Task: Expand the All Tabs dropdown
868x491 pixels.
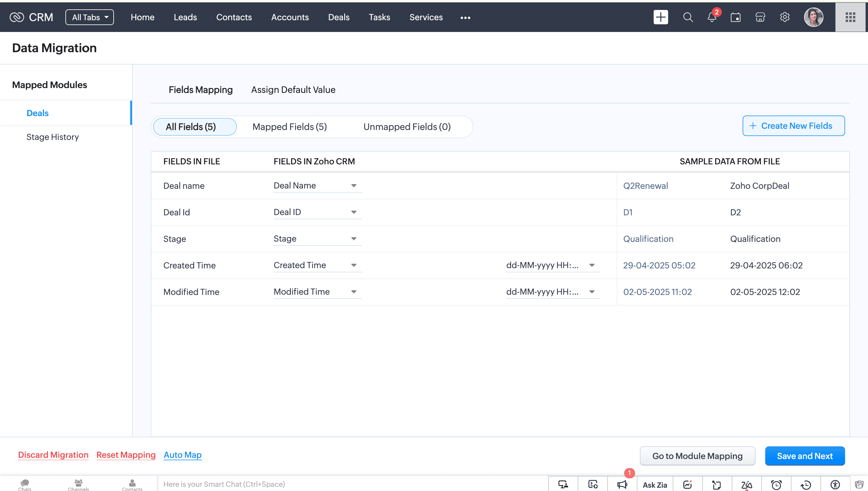Action: 90,17
